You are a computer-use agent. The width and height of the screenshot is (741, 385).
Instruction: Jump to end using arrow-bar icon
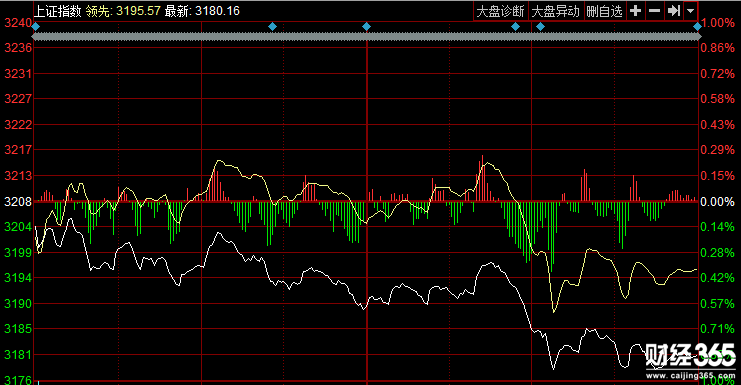point(673,11)
